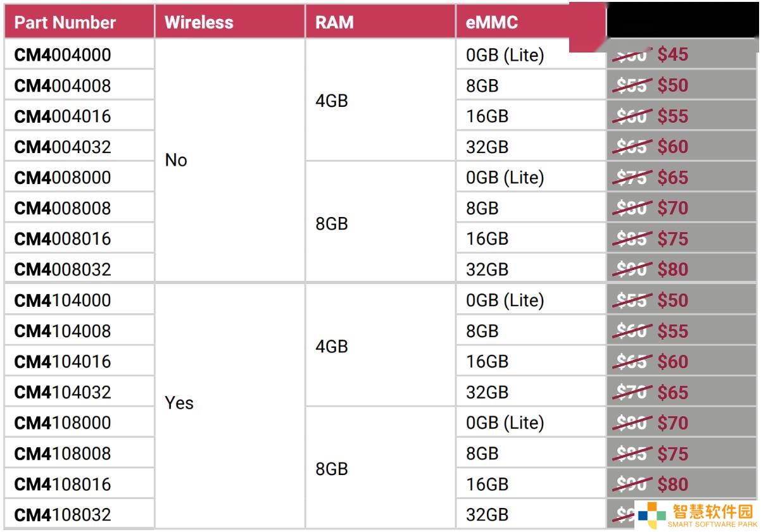Click the $65 price for CM4008000
Viewport: 761px width, 532px height.
pos(672,178)
